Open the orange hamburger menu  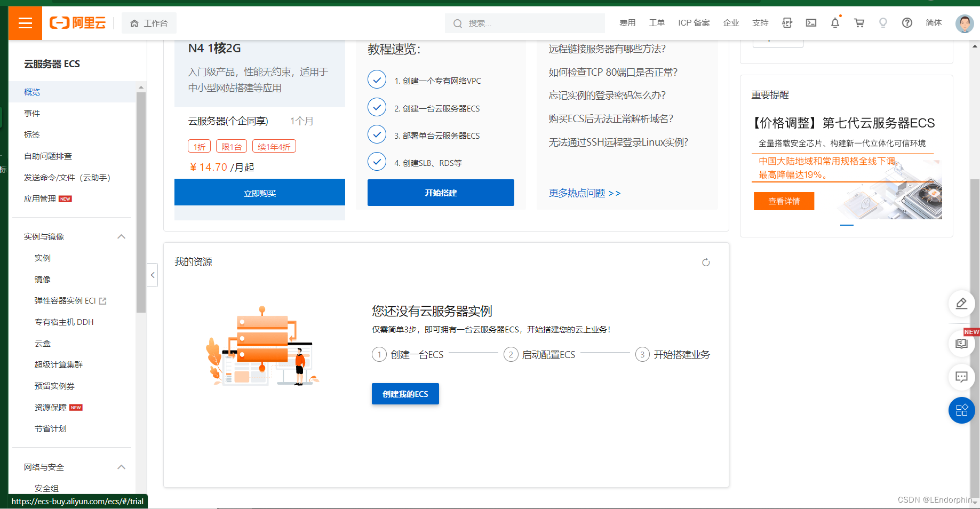[25, 23]
